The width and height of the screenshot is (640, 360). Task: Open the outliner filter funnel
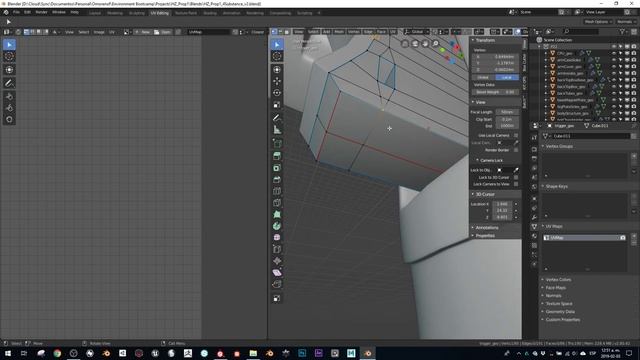coord(623,31)
